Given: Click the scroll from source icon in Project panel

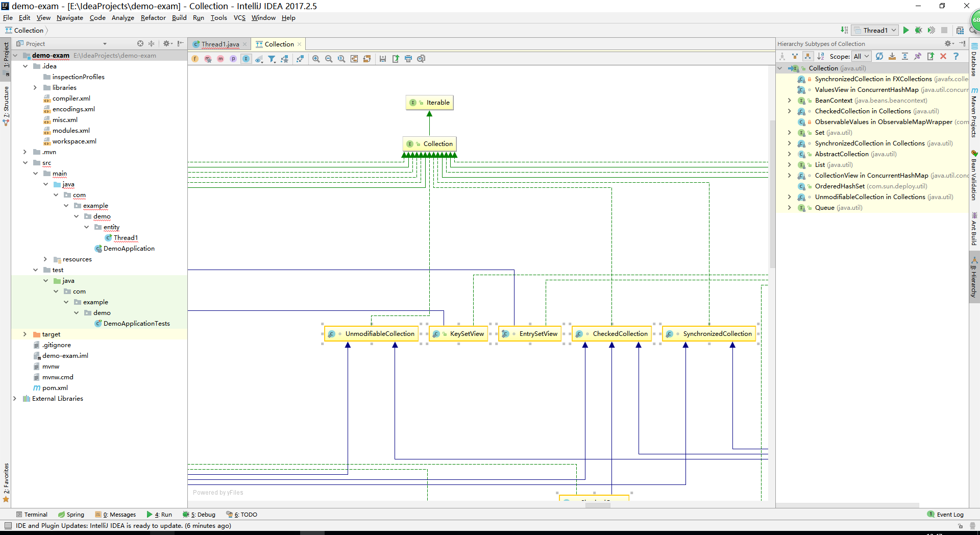Looking at the screenshot, I should coord(140,44).
